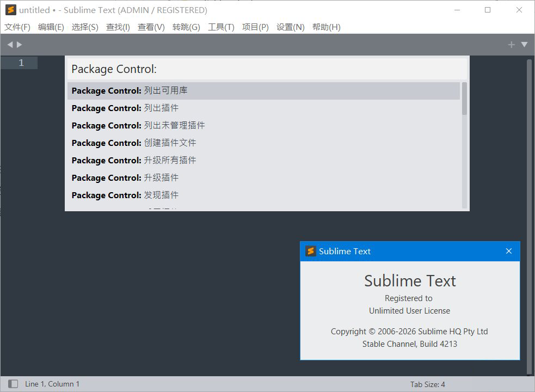
Task: Open the 文件(F) menu
Action: (x=17, y=27)
